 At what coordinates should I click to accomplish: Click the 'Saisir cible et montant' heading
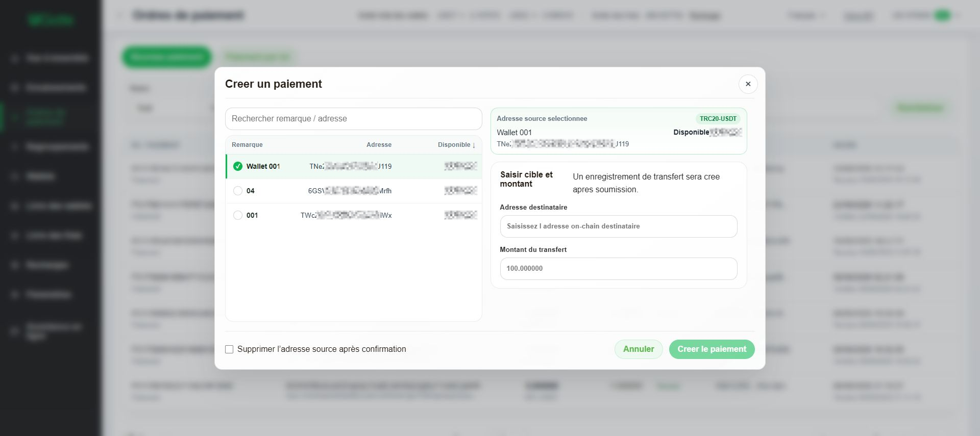(x=526, y=179)
